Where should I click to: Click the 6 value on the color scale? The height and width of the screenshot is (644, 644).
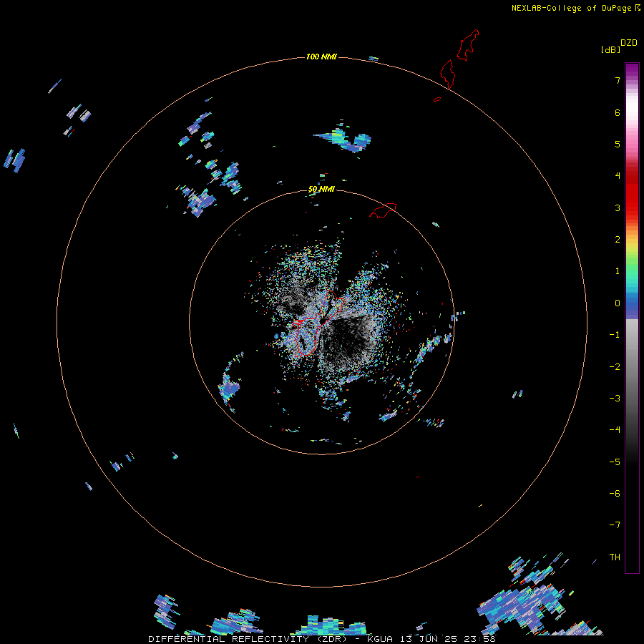(x=618, y=112)
